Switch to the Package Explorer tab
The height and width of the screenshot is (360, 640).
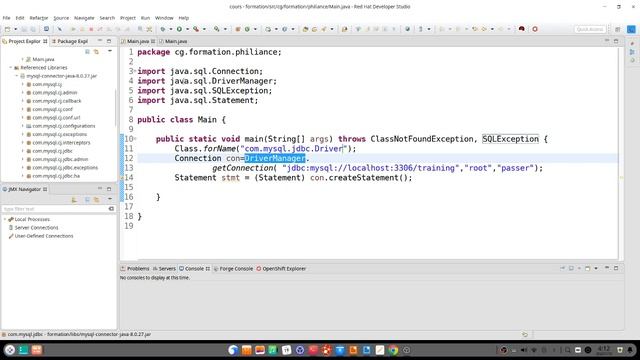pos(70,41)
